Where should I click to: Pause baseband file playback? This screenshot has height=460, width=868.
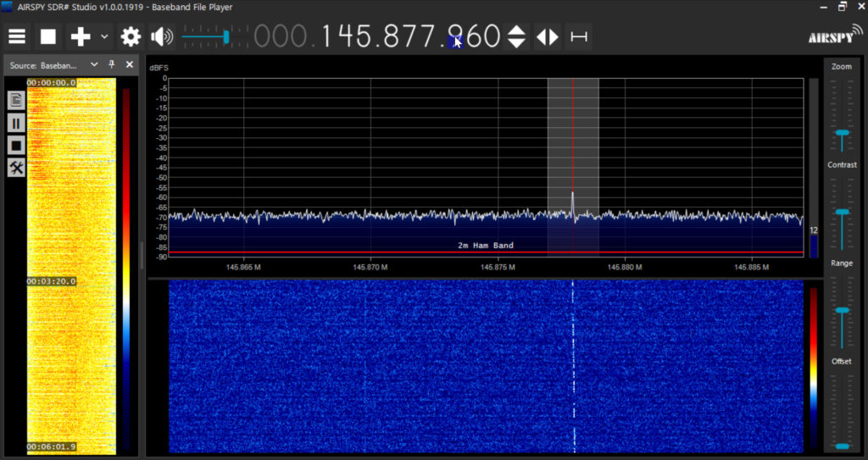16,123
